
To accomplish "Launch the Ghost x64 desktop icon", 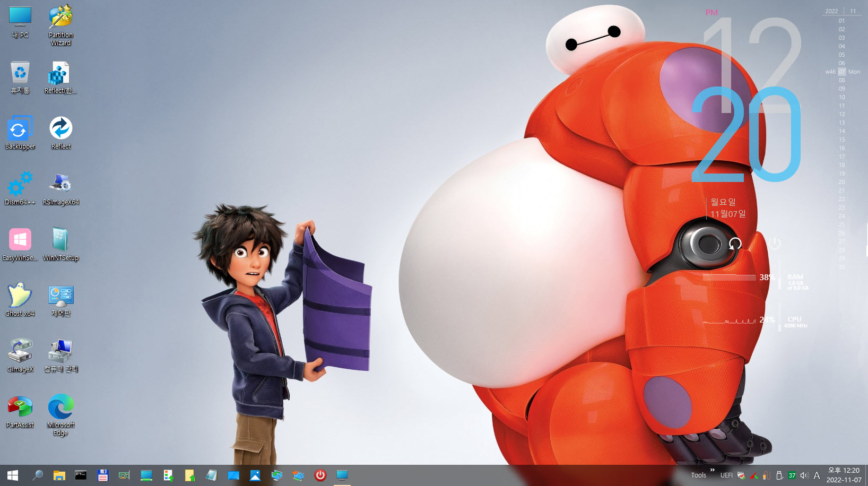I will tap(20, 301).
